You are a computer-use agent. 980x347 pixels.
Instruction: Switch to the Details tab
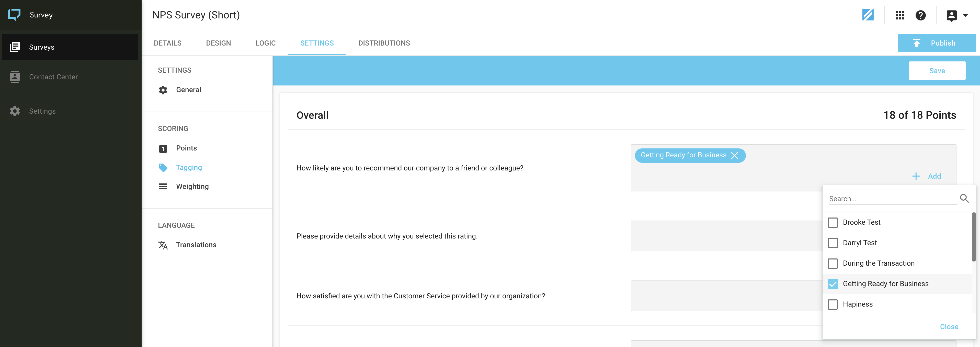pos(168,43)
